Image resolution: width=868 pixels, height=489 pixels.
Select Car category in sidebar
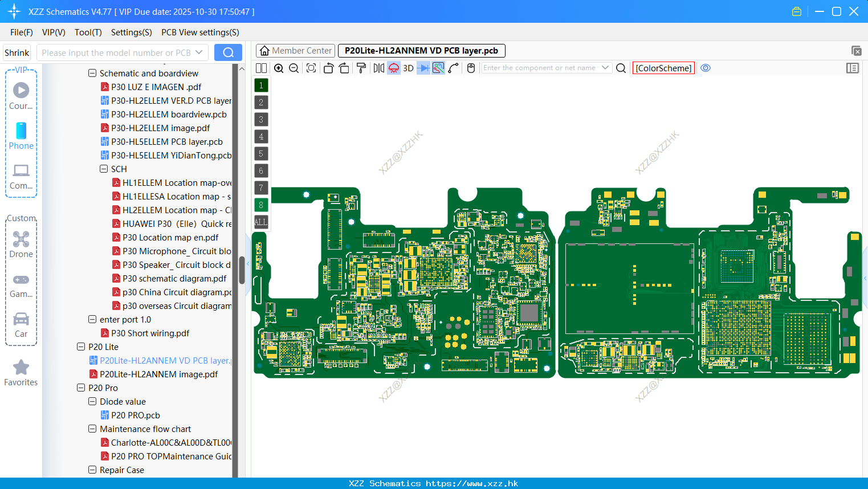click(21, 325)
